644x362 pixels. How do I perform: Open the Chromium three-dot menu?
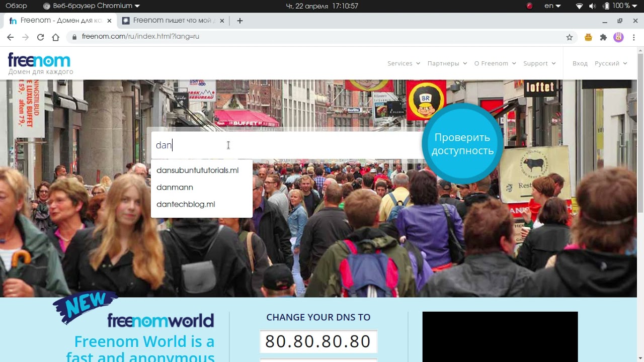(633, 37)
